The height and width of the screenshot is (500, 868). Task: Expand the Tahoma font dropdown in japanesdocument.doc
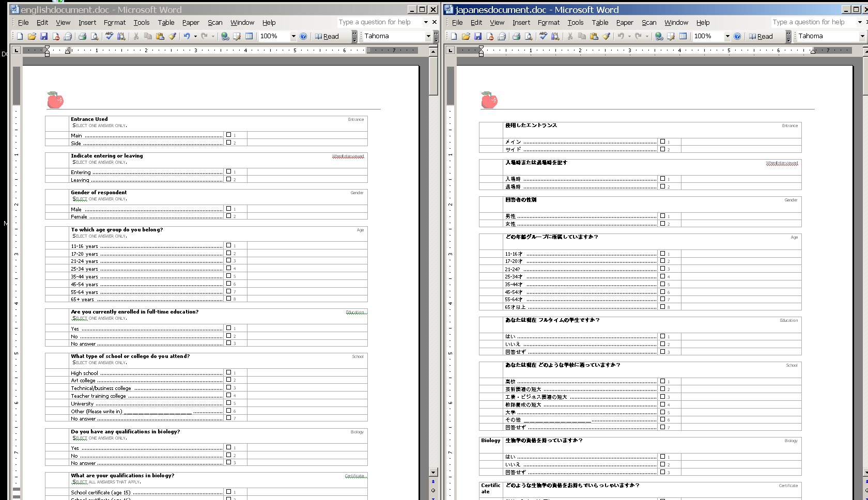862,36
